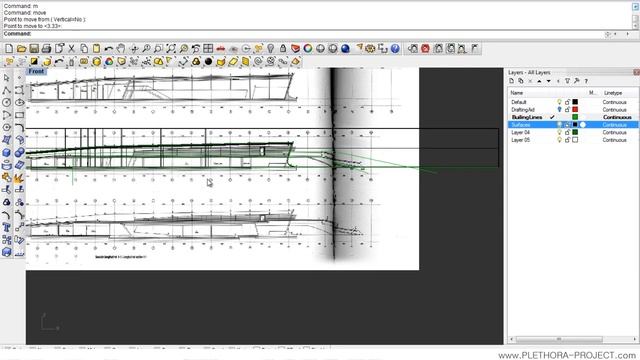Screen dimensions: 640x360
Task: Click the Copy icon in the toolbar
Action: (84, 49)
